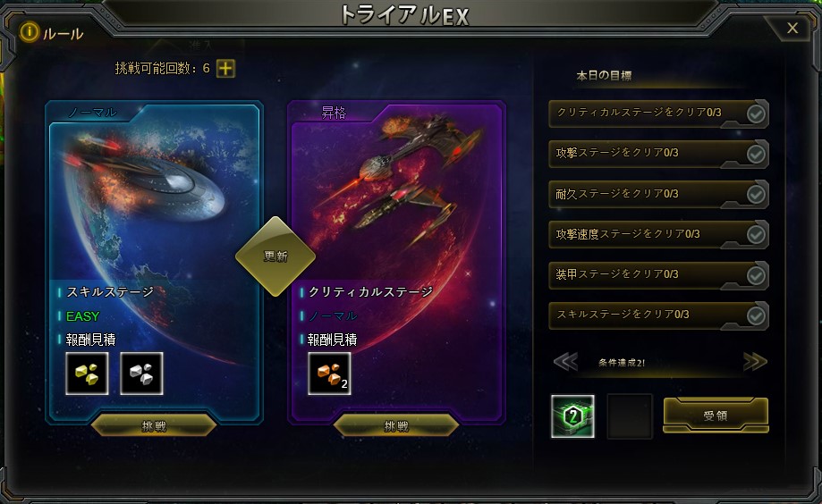Click 挑戦 under the ノーマル stage card
The height and width of the screenshot is (504, 822).
click(154, 425)
